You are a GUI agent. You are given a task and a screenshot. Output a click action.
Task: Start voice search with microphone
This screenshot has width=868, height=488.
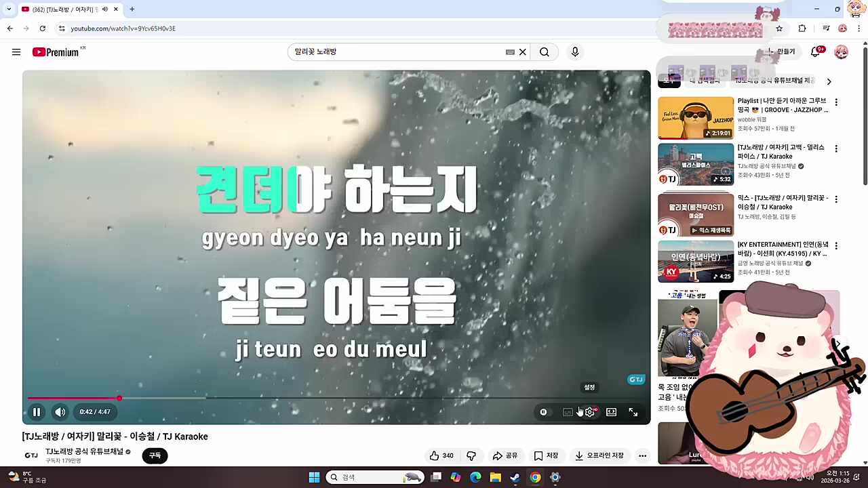coord(575,52)
